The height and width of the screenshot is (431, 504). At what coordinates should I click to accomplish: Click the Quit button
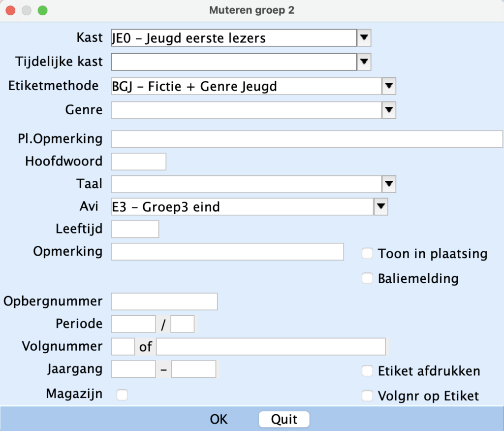(284, 419)
